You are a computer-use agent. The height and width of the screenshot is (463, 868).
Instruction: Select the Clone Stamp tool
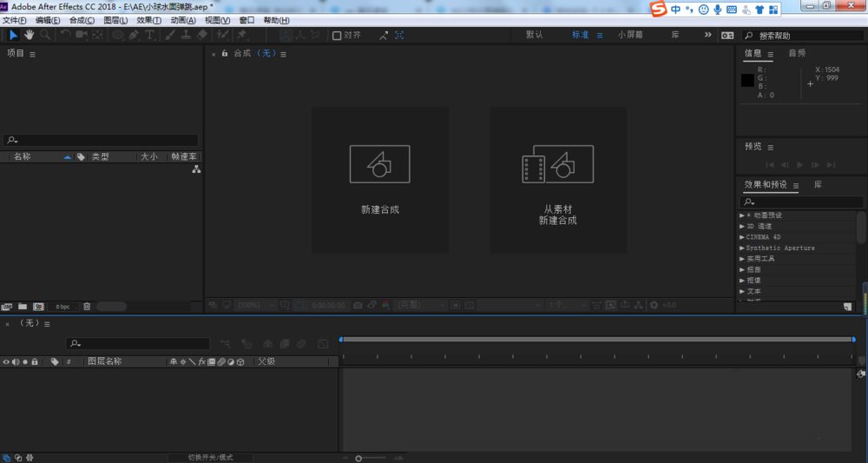186,35
